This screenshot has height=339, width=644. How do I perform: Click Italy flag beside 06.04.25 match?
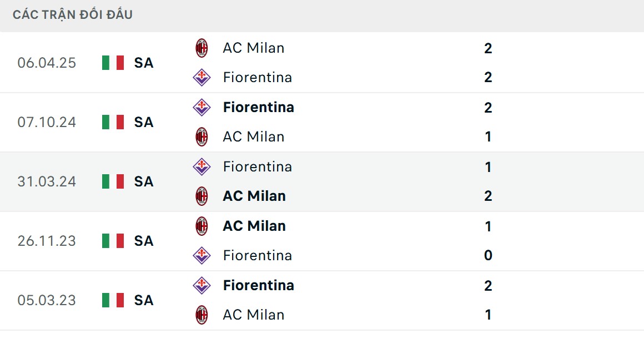(x=113, y=63)
